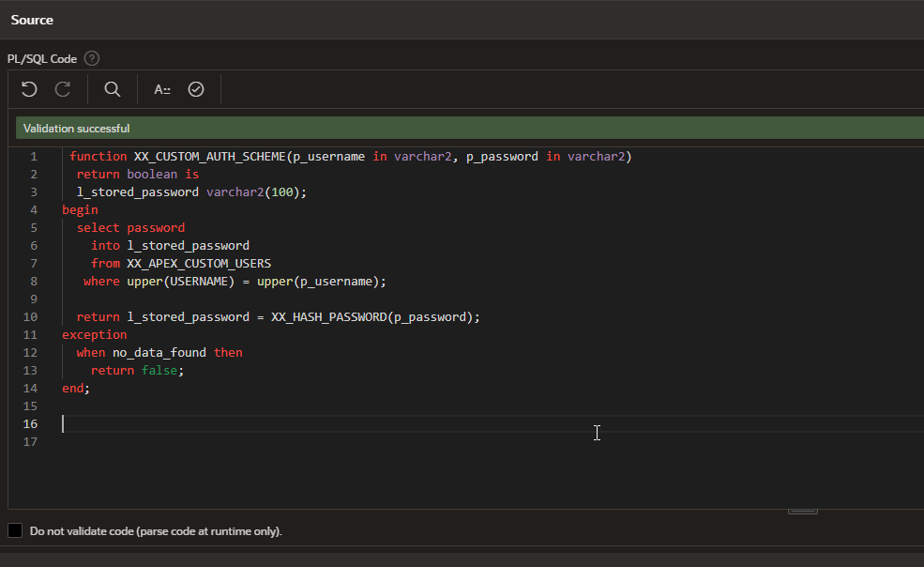Click 'end;' on line 14

76,389
